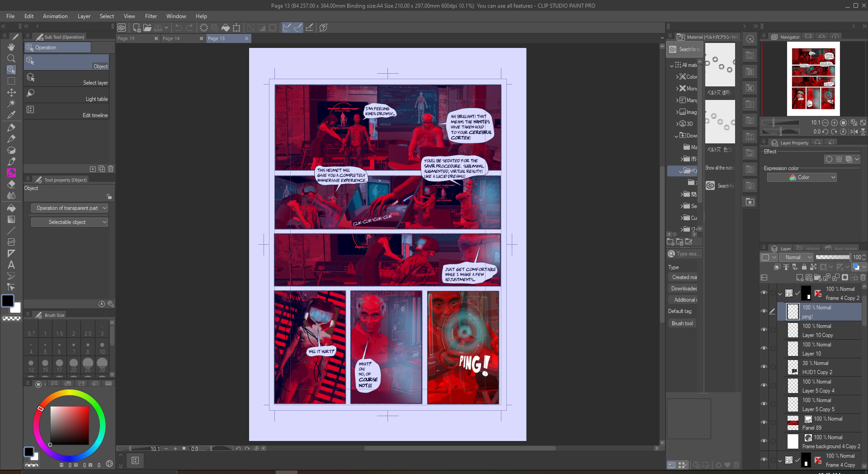Select the rectangle Selection area tool

coord(11,81)
